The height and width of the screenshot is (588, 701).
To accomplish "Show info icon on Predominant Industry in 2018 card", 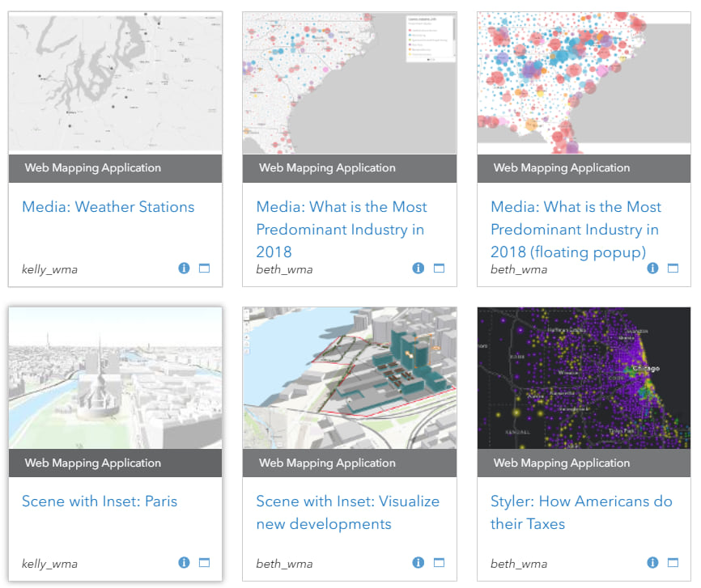I will (418, 268).
